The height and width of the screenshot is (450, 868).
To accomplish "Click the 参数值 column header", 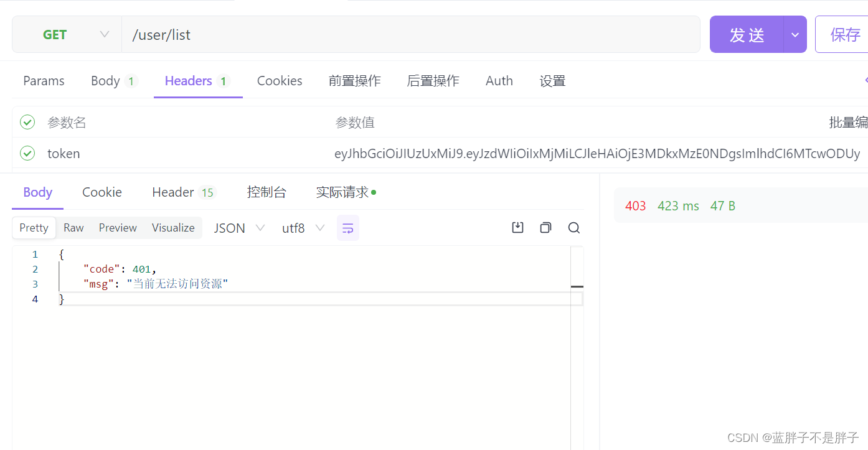I will tap(355, 123).
